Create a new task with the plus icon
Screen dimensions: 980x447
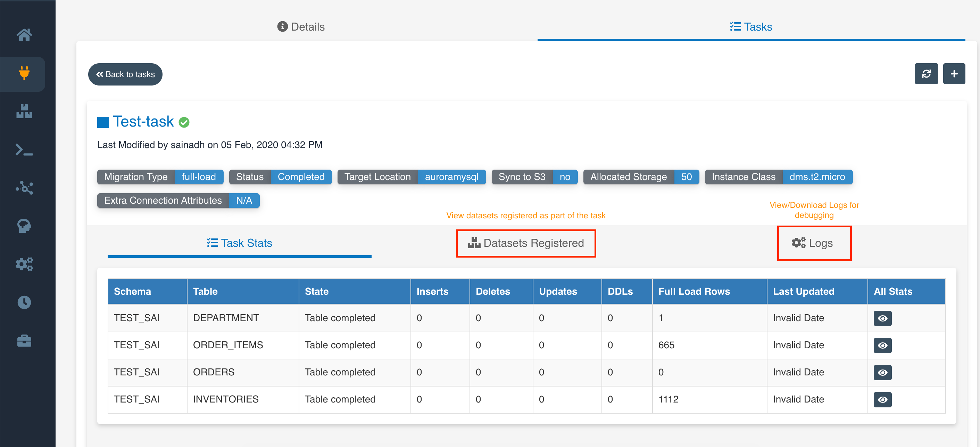pos(954,73)
